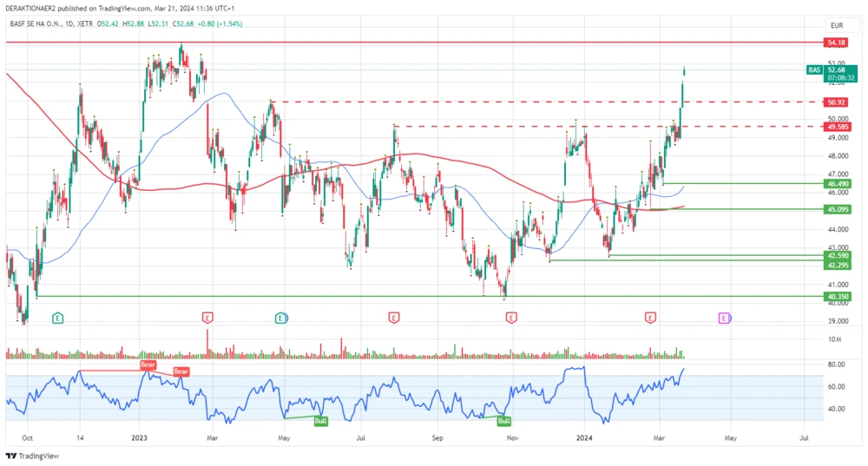
Task: Click the 40.00 RSI scale value
Action: coord(837,409)
